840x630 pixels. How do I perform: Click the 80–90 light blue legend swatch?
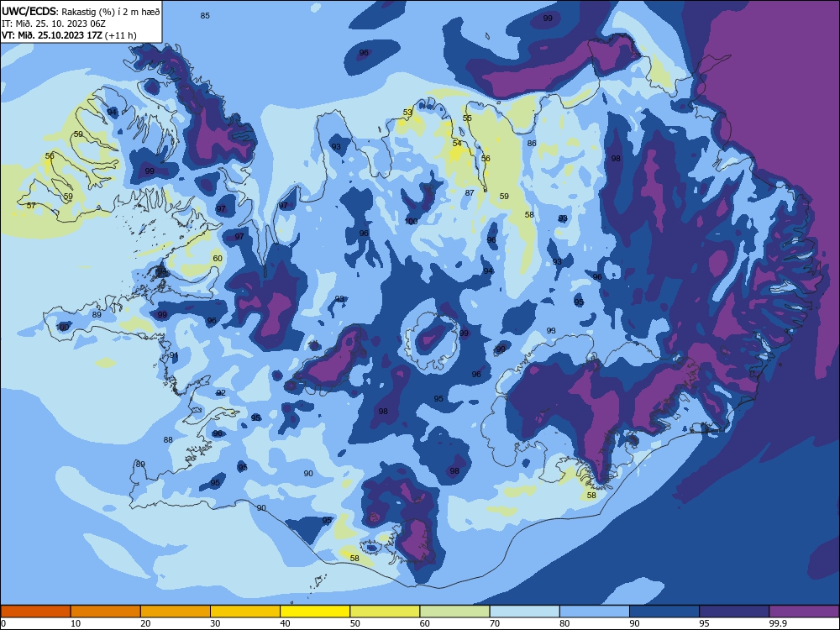[x=595, y=612]
